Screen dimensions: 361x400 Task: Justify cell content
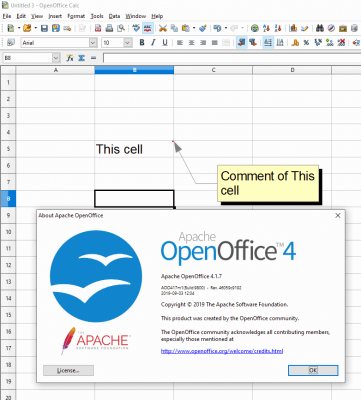pyautogui.click(x=214, y=42)
